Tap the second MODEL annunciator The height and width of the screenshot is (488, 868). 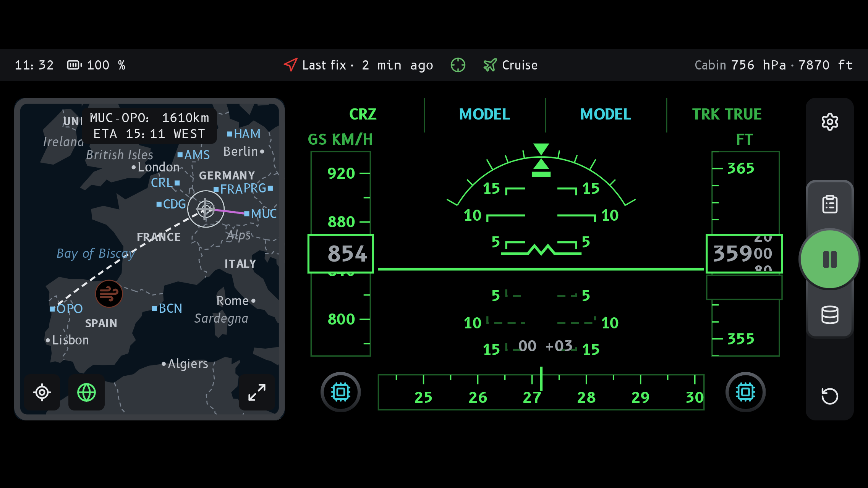606,114
